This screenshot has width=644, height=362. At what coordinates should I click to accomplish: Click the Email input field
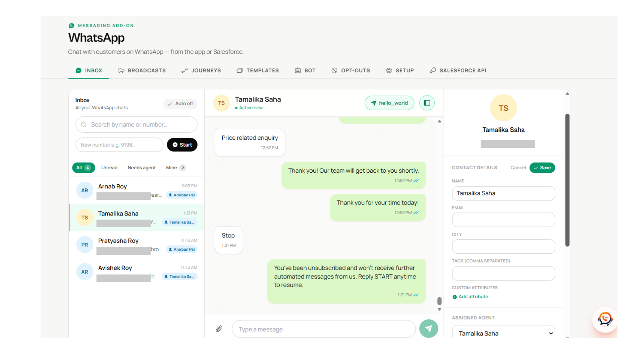coord(503,220)
